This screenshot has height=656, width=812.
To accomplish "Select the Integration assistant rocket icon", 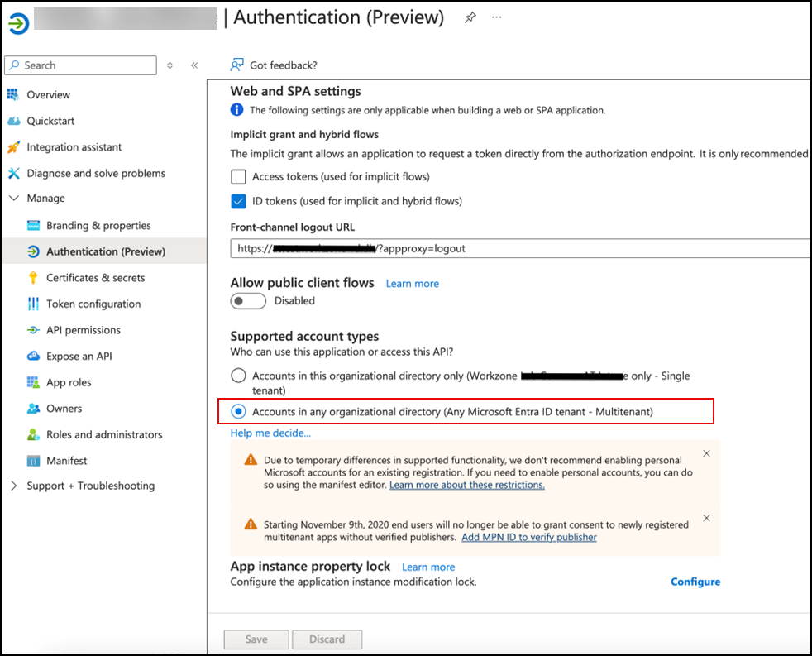I will pos(13,147).
